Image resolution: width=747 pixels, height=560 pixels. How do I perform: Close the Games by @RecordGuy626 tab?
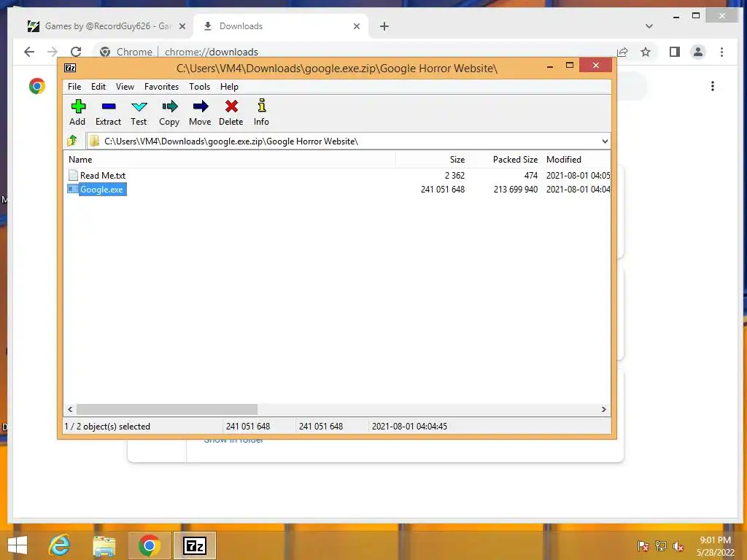click(182, 26)
